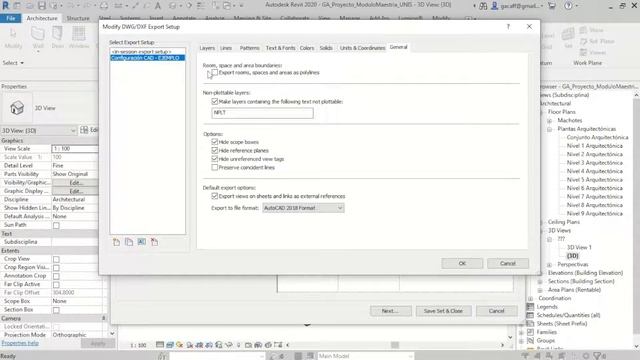Click Cancel in Export Setup dialog

pos(508,263)
